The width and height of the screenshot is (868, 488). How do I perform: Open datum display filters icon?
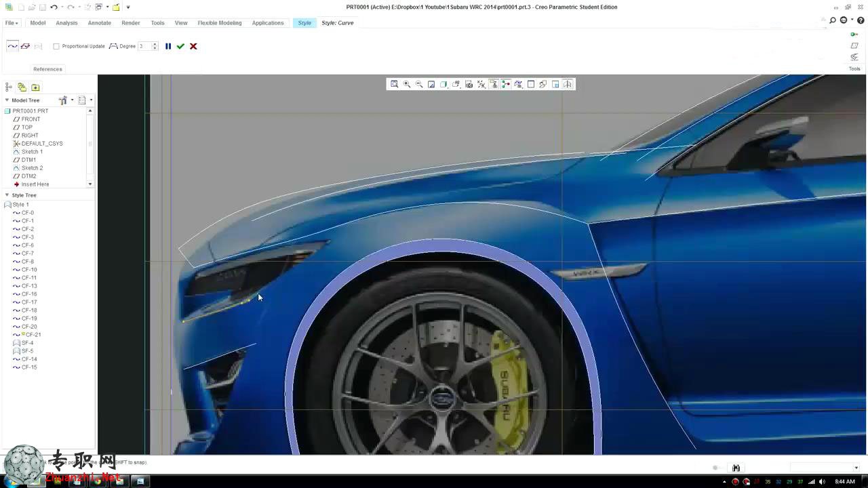(x=481, y=84)
